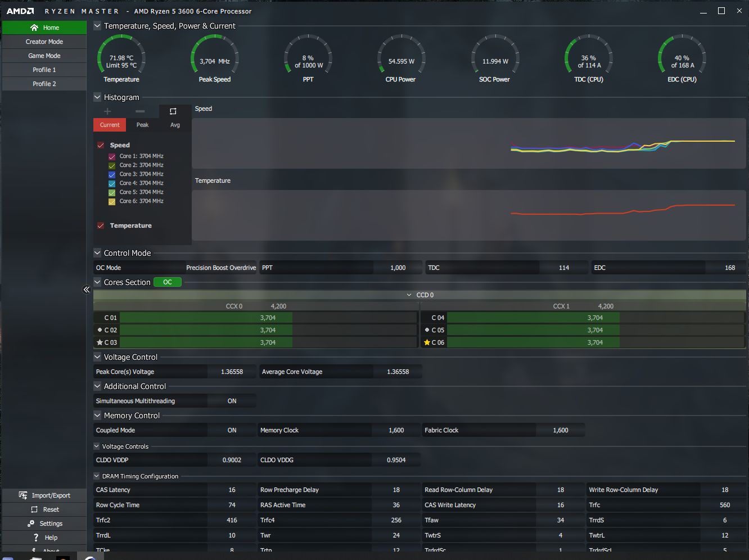Open Profile 1
This screenshot has height=560, width=749.
(44, 70)
